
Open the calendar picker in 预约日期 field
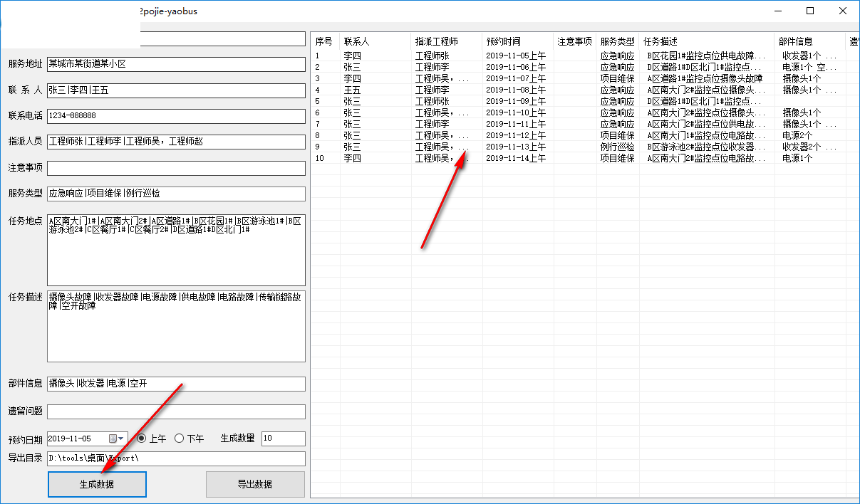point(113,439)
